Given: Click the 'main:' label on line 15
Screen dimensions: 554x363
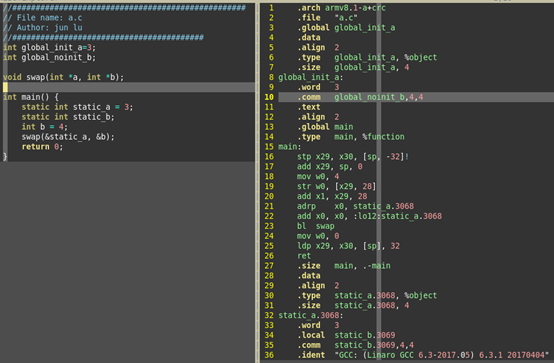Looking at the screenshot, I should coord(290,147).
